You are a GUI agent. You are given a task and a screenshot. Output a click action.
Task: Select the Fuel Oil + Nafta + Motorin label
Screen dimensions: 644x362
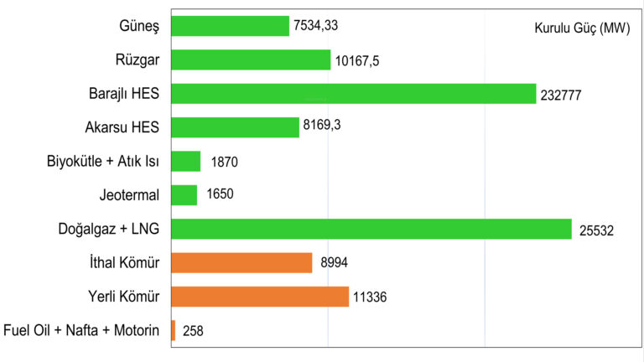pos(81,330)
